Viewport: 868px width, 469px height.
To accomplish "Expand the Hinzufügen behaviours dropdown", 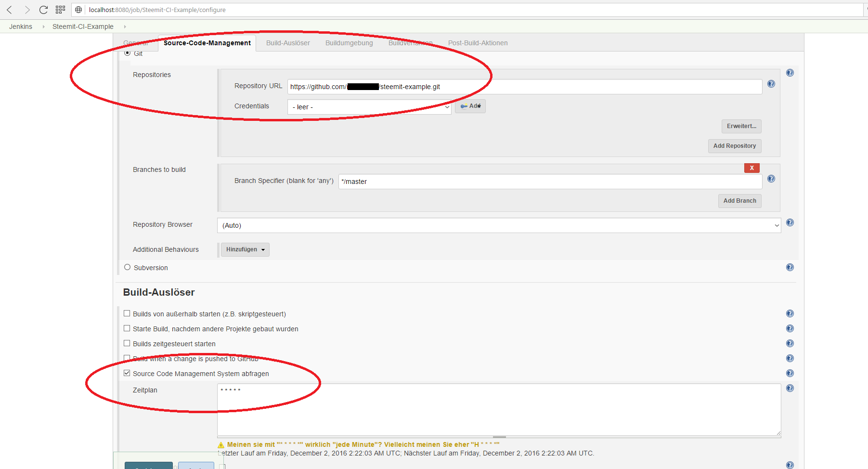I will coord(245,249).
